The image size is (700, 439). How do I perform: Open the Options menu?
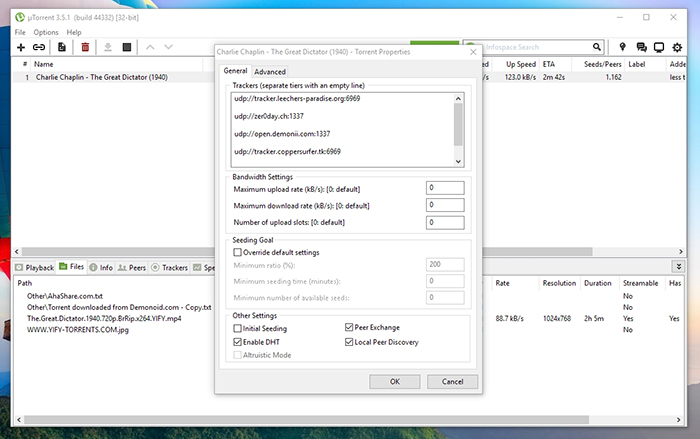pos(46,32)
